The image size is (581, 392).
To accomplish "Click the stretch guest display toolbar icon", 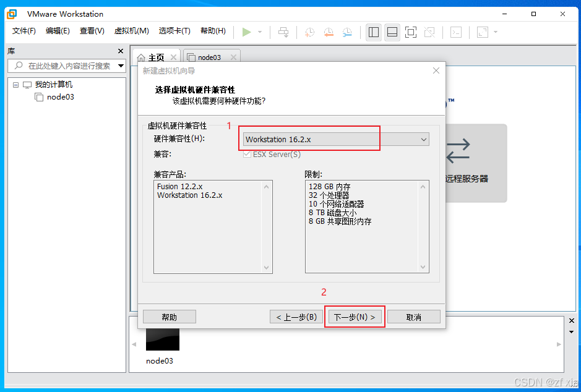I will 483,32.
